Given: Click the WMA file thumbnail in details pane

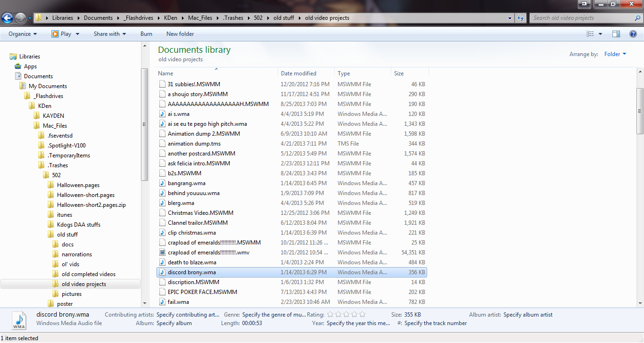Looking at the screenshot, I should coord(19,319).
